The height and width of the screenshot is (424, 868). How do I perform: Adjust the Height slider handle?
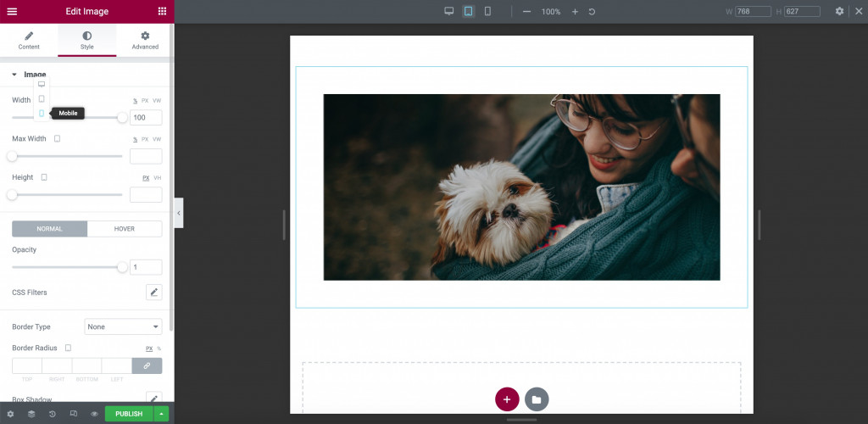(12, 195)
